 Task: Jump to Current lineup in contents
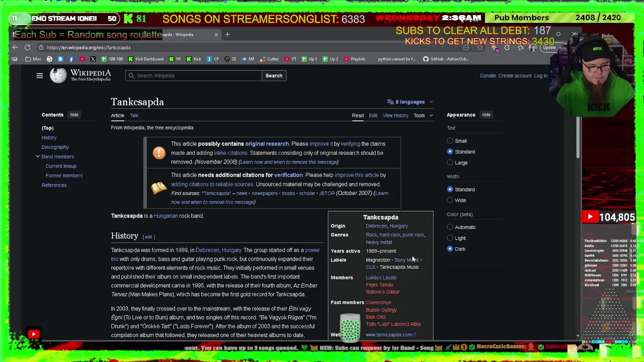coord(61,166)
